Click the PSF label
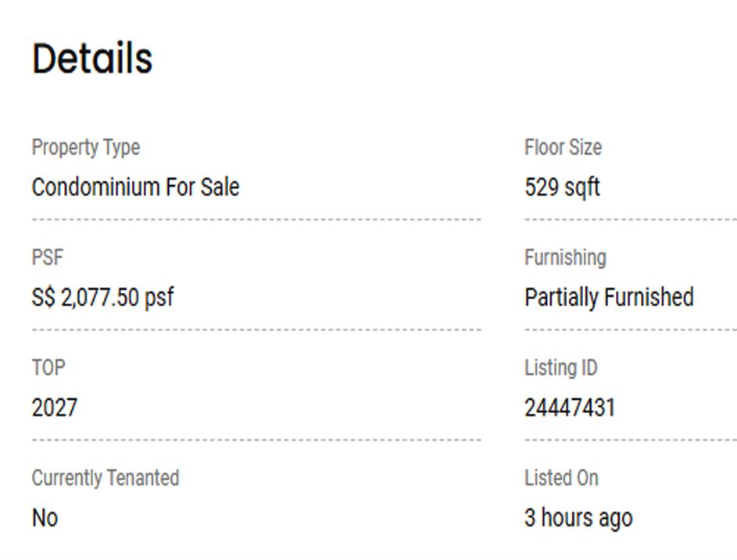This screenshot has width=737, height=560. [47, 258]
